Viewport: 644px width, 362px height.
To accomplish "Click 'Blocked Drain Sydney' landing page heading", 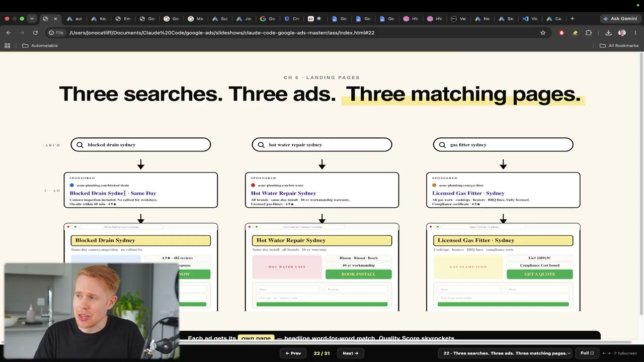I will point(141,240).
